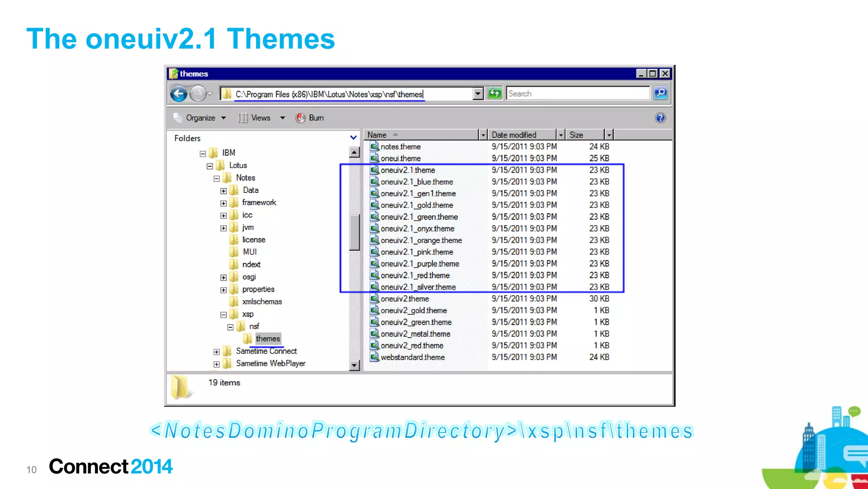Open the Views dropdown arrow

coord(282,118)
